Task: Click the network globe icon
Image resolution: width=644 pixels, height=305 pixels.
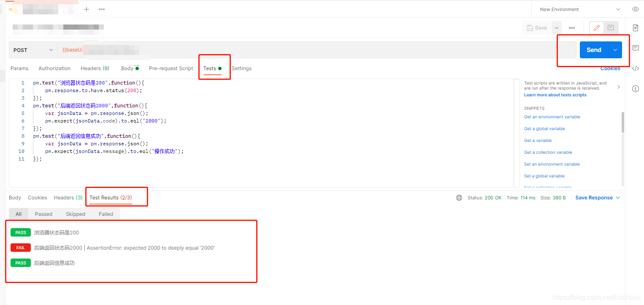Action: tap(459, 198)
